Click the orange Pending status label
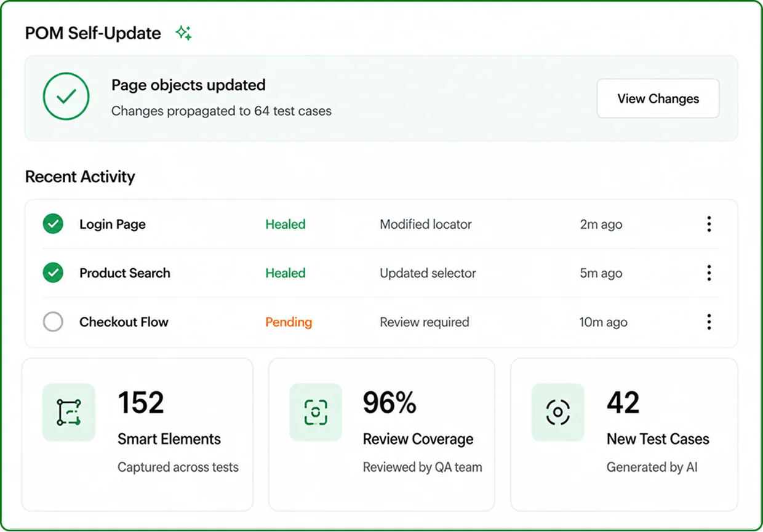Viewport: 763px width, 532px height. pyautogui.click(x=289, y=322)
